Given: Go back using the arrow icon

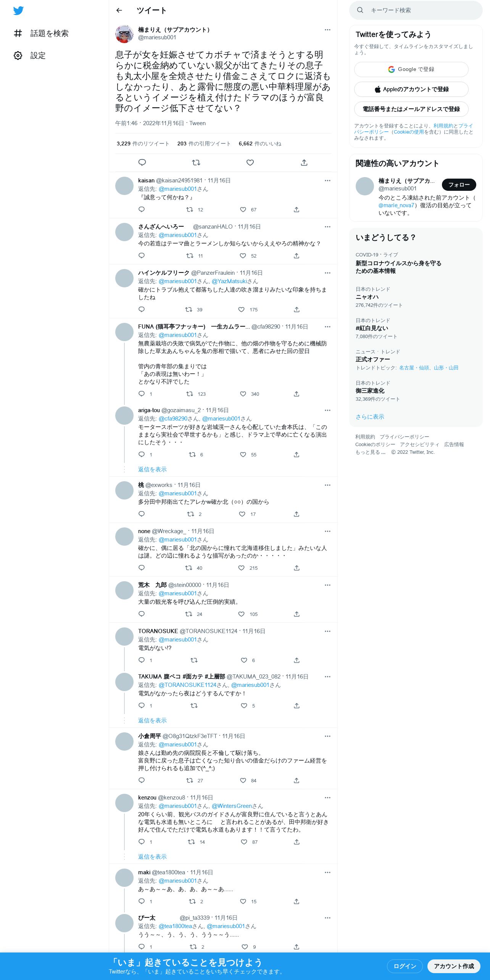Looking at the screenshot, I should coord(119,10).
